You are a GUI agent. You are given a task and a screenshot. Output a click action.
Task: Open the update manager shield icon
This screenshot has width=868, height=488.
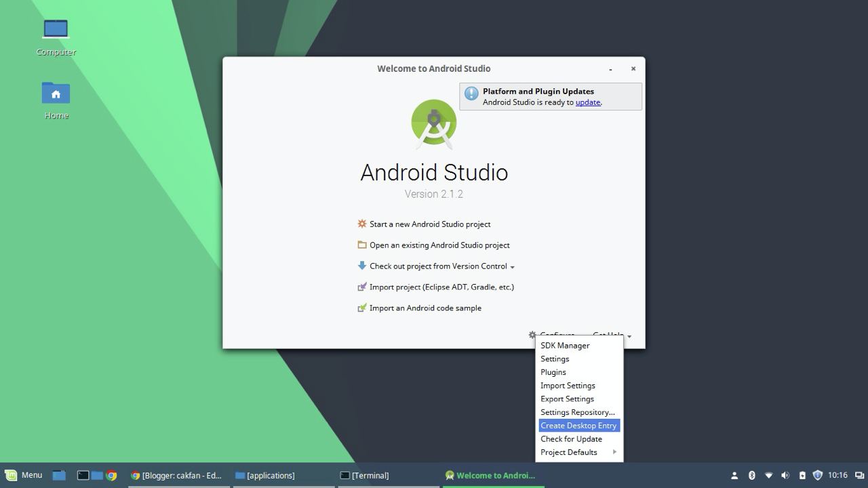(x=818, y=475)
